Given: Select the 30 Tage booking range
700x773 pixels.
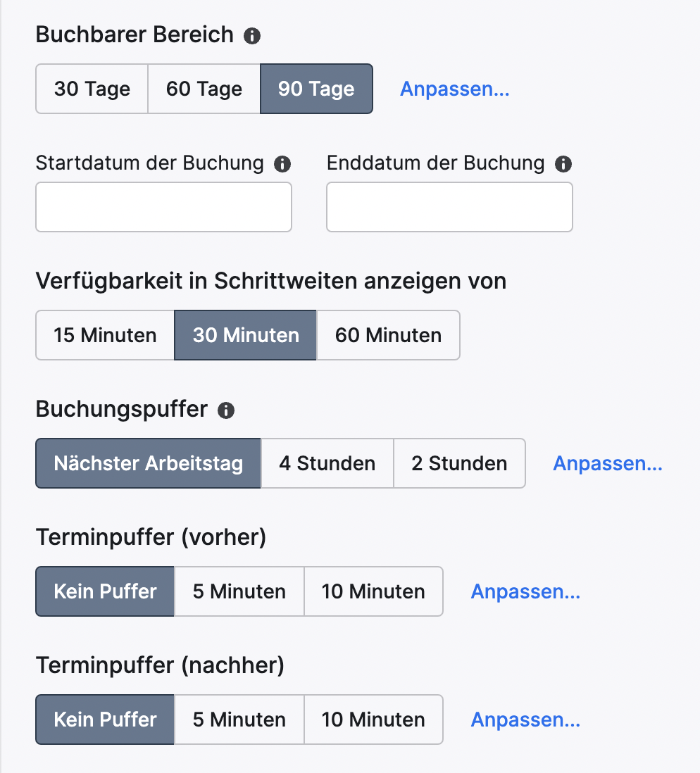Looking at the screenshot, I should 92,89.
